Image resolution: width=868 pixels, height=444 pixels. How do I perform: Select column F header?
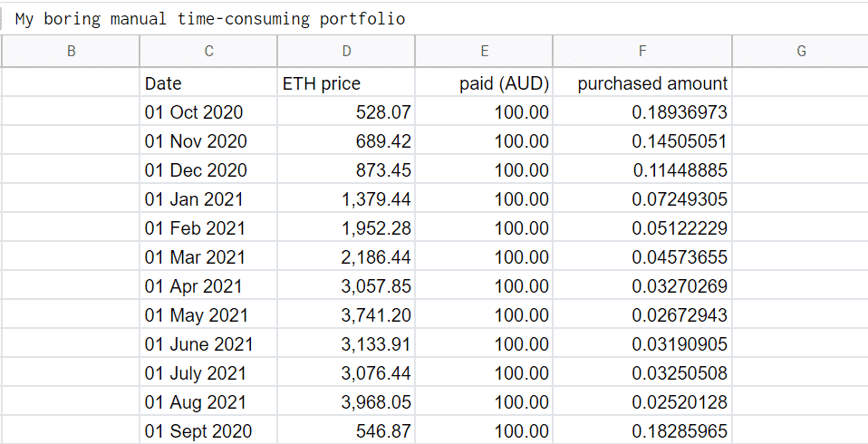click(x=642, y=52)
